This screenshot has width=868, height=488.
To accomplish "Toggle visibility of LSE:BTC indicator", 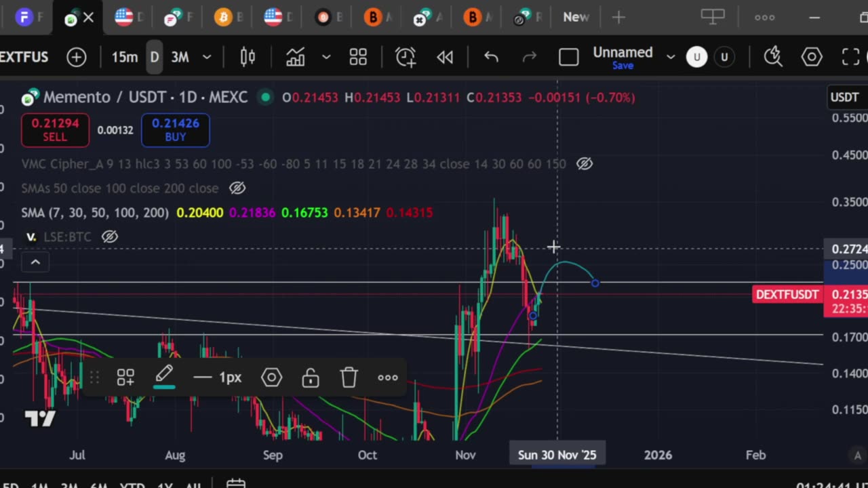I will coord(110,237).
